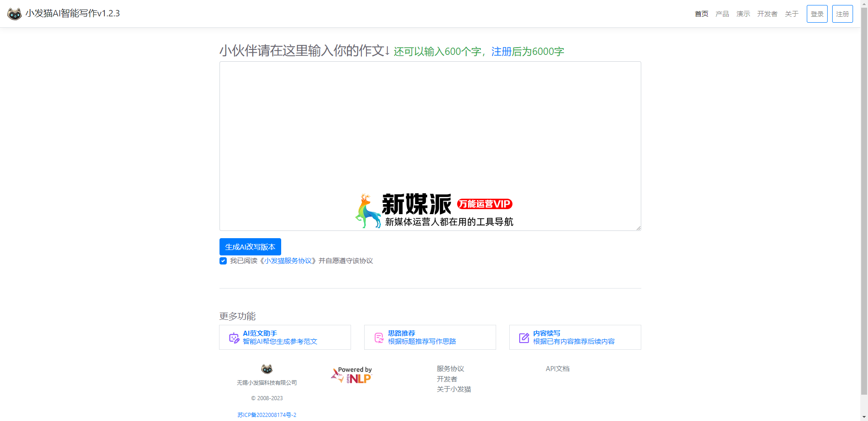Click the scrollbar down arrow
The image size is (868, 421).
(x=864, y=417)
